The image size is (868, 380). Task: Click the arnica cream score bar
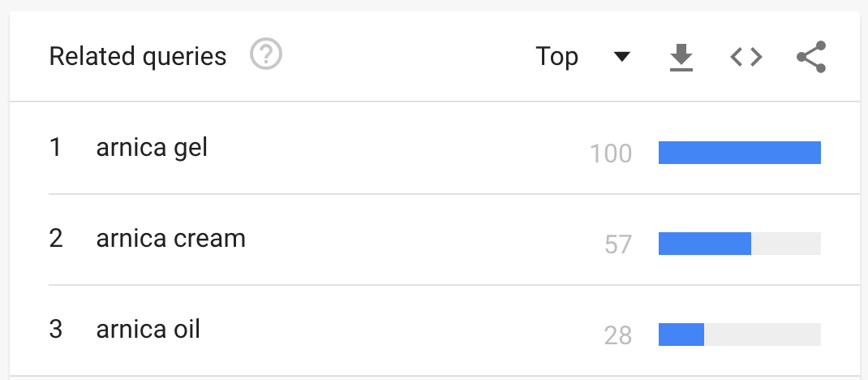tap(740, 244)
